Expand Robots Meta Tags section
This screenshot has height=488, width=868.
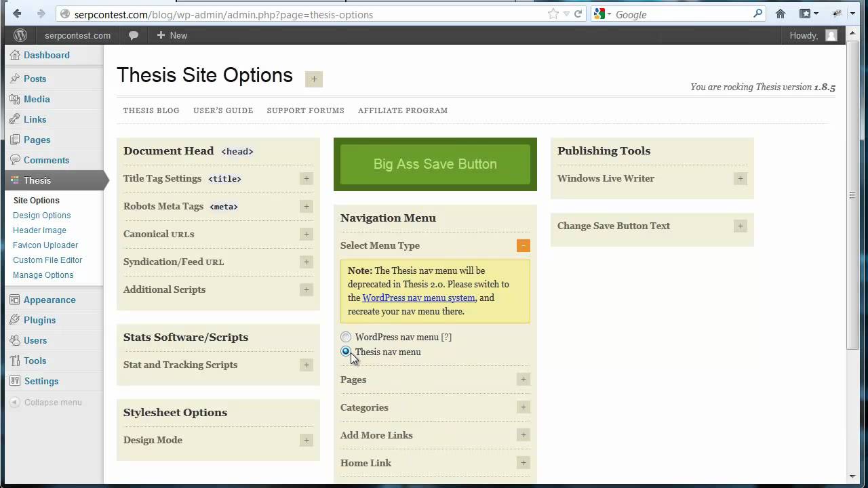pyautogui.click(x=307, y=207)
